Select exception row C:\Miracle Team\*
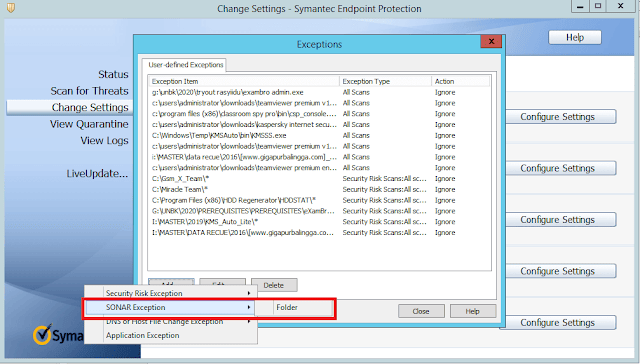Screen dimensions: 640x364 click(x=320, y=189)
